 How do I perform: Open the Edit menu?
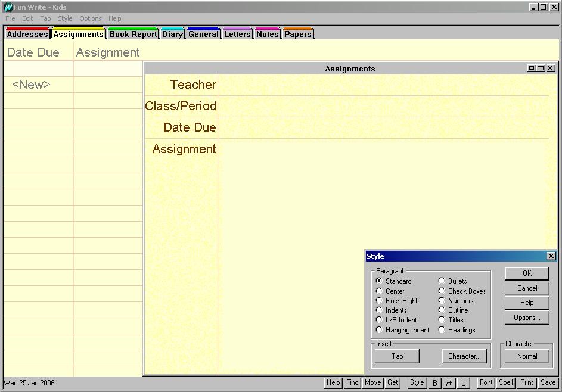tap(27, 18)
